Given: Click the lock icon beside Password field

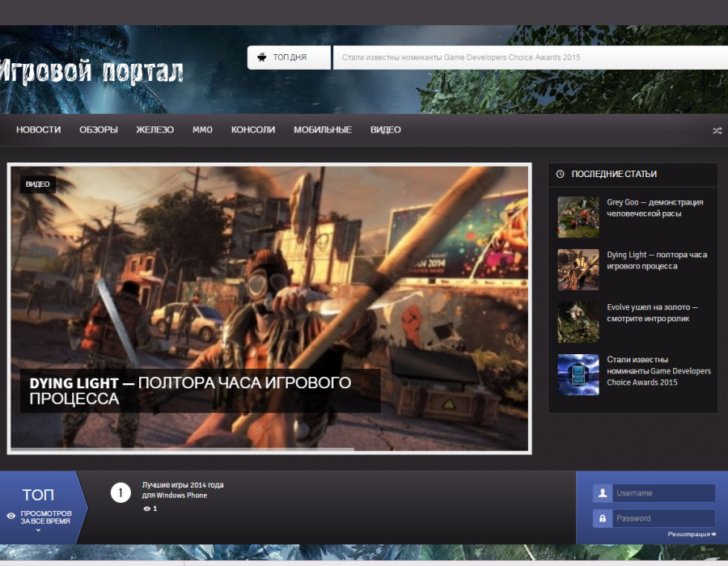Looking at the screenshot, I should tap(602, 518).
